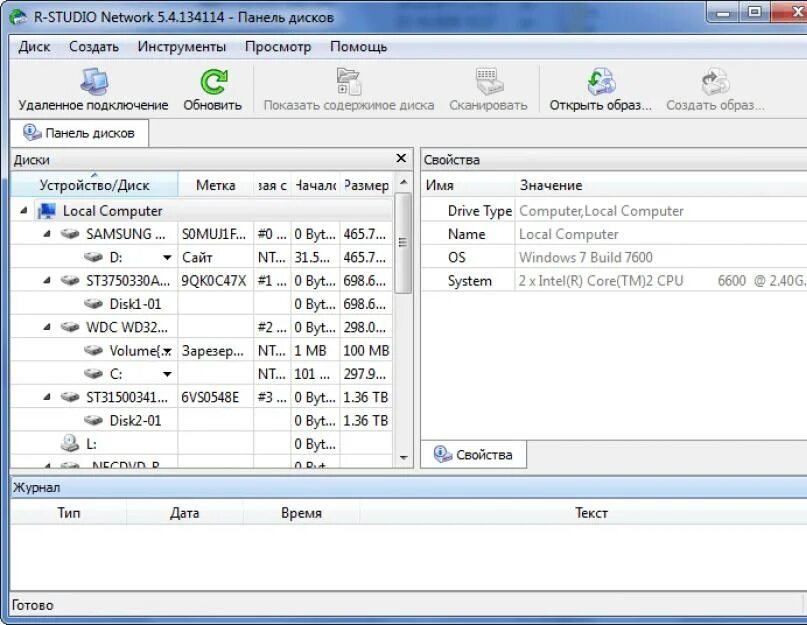This screenshot has height=625, width=807.
Task: Collapse the SAMSUNG drive node
Action: pyautogui.click(x=47, y=234)
